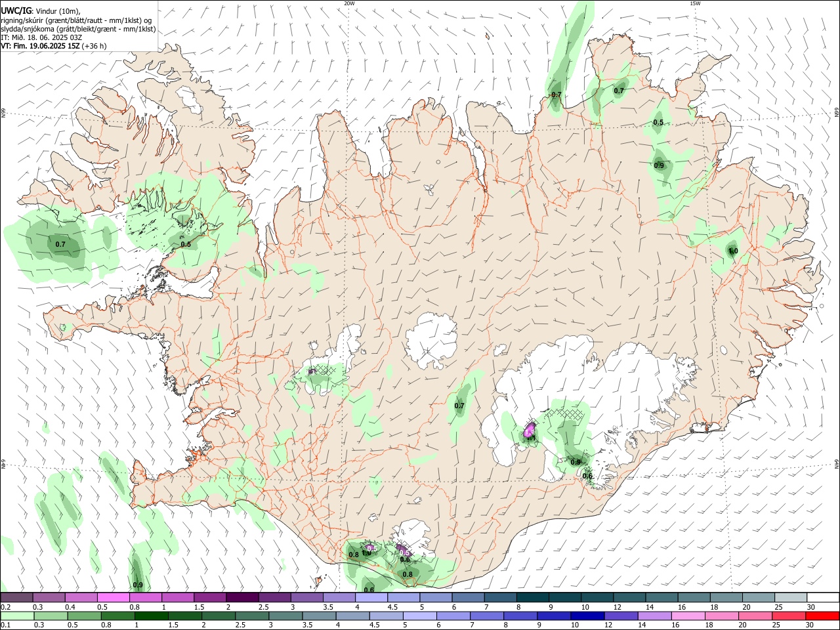Click the '(+36 h)' forecast offset text
The height and width of the screenshot is (630, 840).
click(x=94, y=46)
